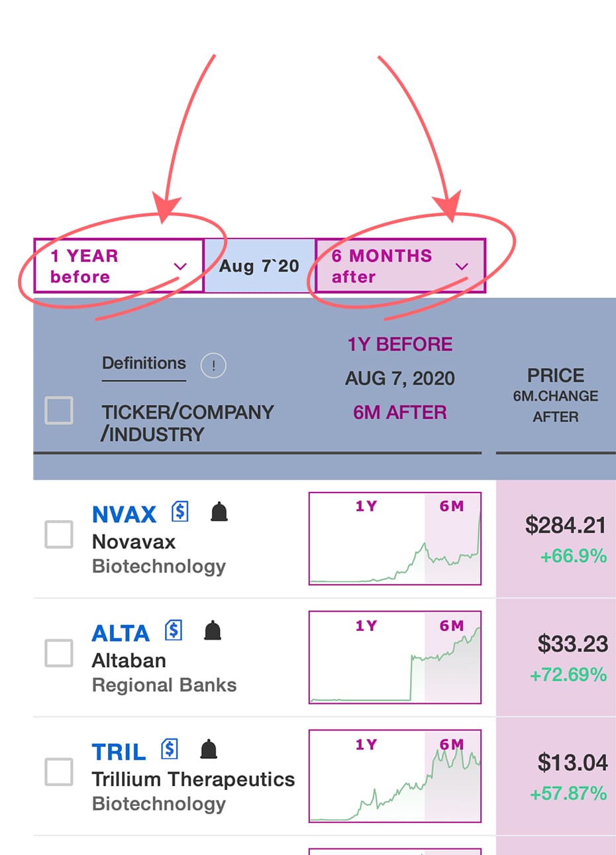Open the 1 YEAR before dropdown

tap(119, 266)
